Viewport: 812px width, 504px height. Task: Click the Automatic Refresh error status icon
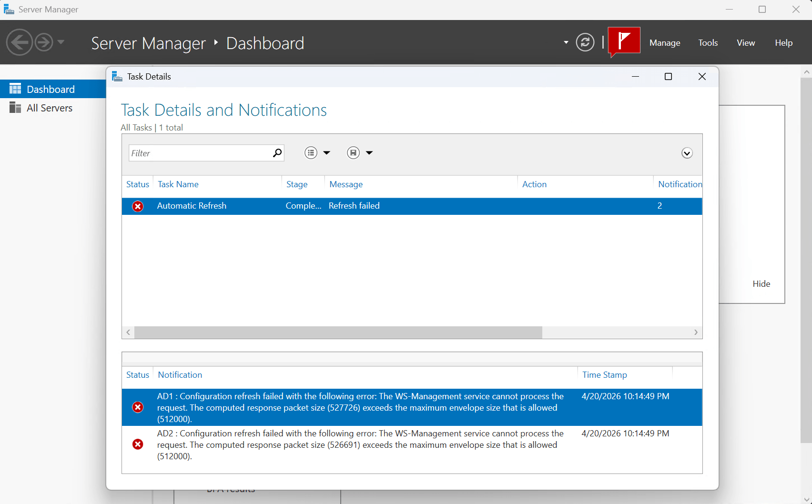point(138,206)
